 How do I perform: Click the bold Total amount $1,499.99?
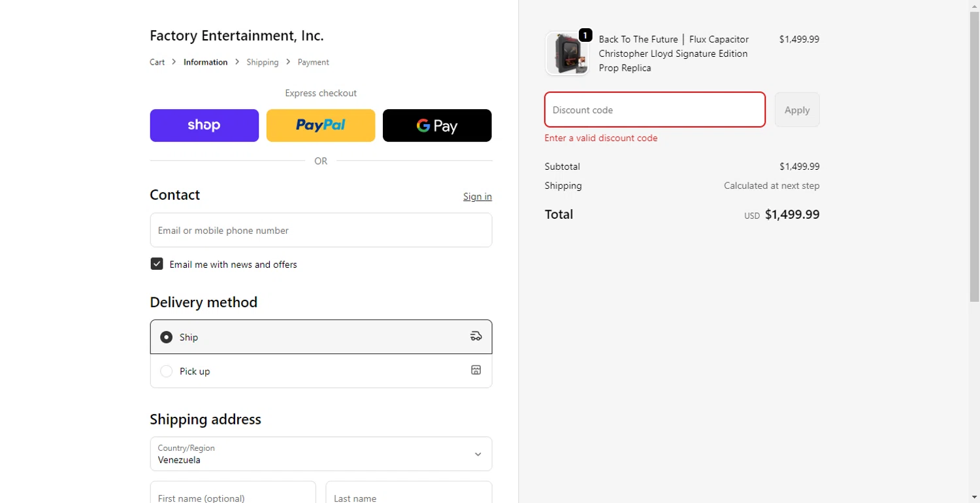(792, 214)
